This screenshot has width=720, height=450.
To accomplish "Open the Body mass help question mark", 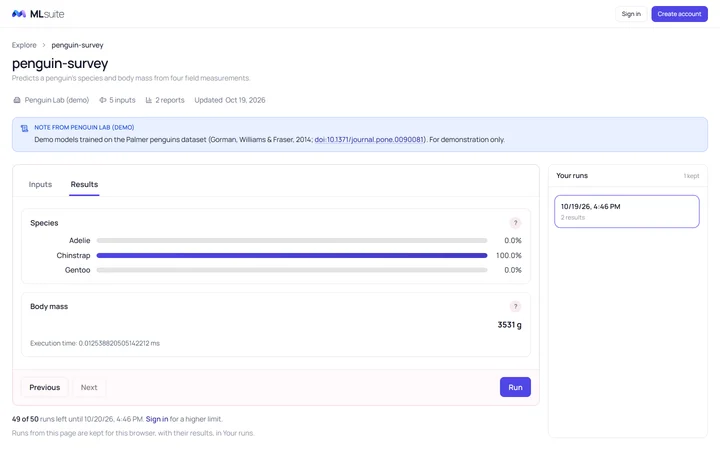I will pos(515,307).
